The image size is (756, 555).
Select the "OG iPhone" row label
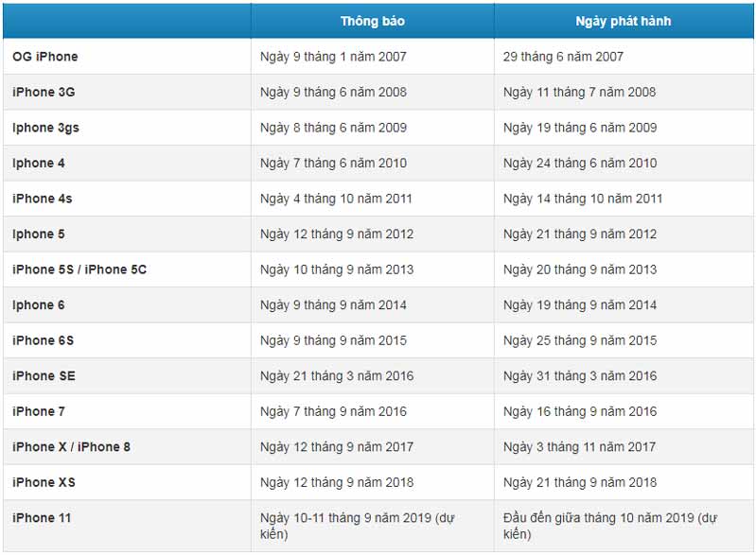45,57
